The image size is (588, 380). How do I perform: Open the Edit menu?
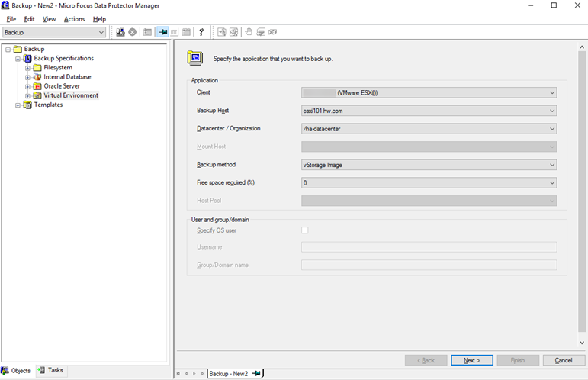coord(29,19)
